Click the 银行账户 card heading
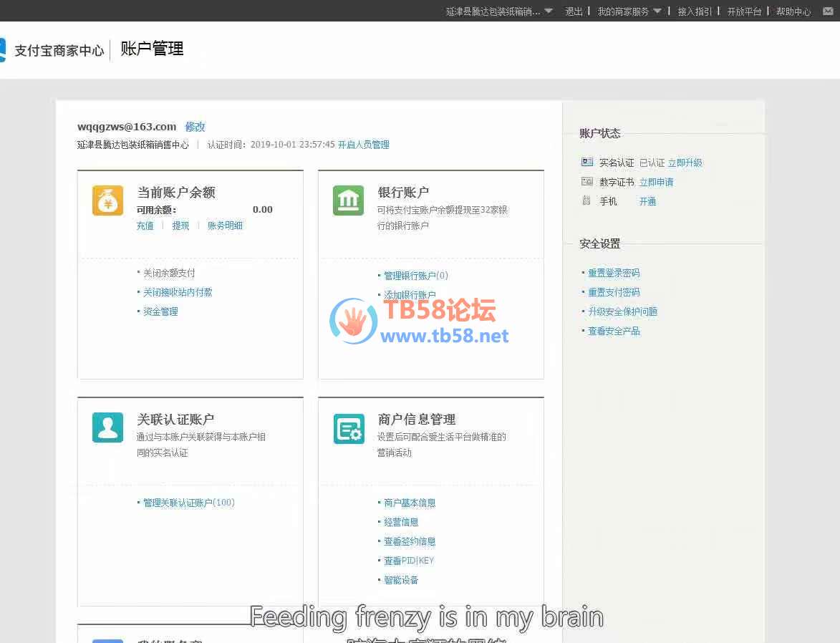This screenshot has width=840, height=643. click(x=403, y=193)
